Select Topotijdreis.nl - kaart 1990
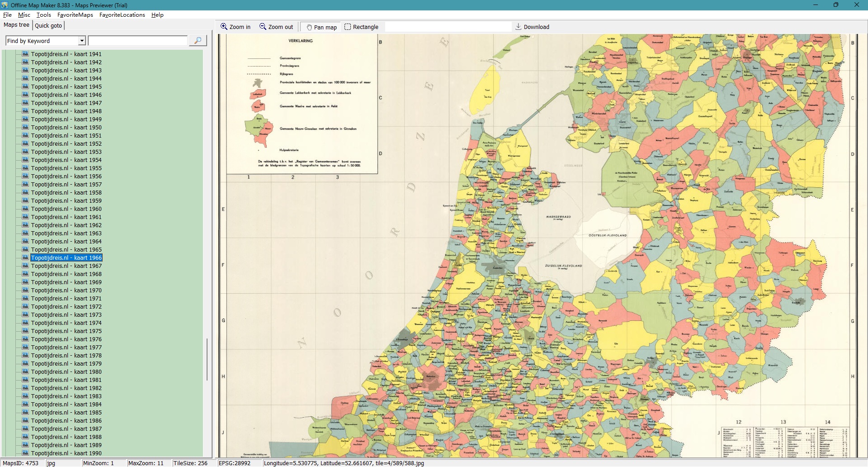The height and width of the screenshot is (467, 868). [x=66, y=453]
